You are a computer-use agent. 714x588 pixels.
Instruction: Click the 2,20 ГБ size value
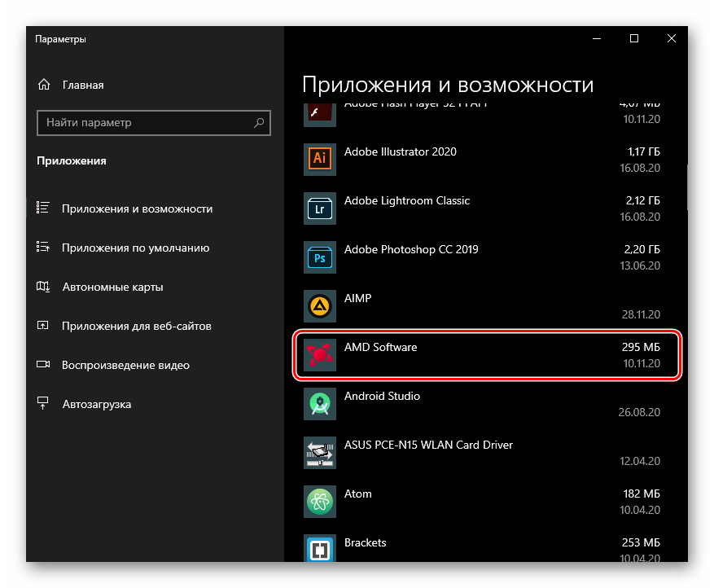pyautogui.click(x=642, y=249)
